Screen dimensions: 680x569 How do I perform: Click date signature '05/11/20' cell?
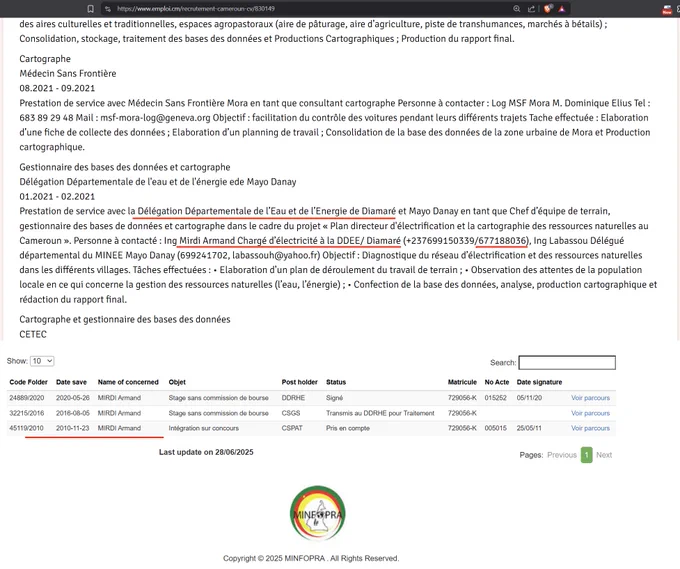[x=529, y=398]
